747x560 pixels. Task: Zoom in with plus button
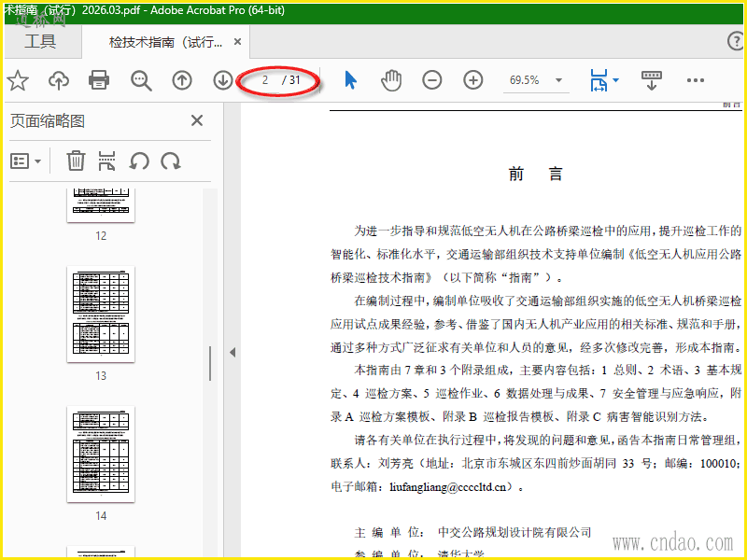pos(473,80)
